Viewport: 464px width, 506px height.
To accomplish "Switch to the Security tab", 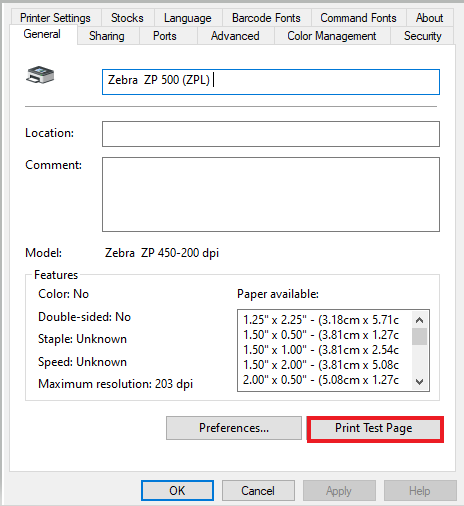I will click(423, 36).
